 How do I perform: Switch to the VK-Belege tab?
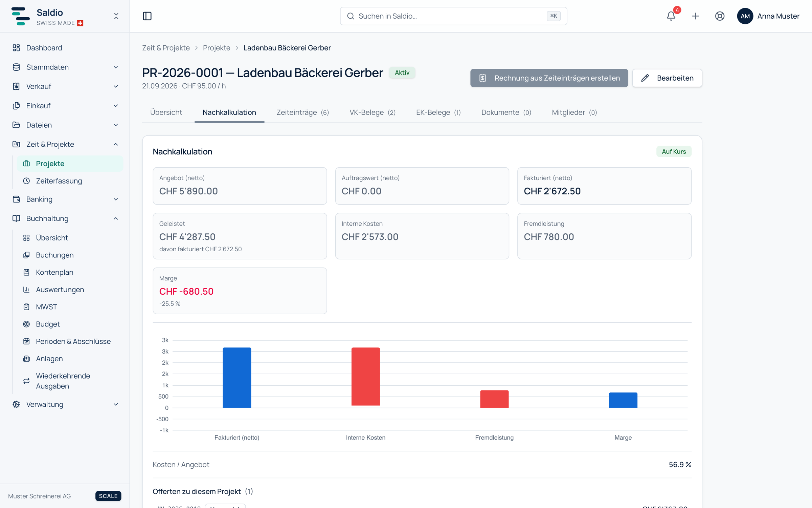coord(372,112)
